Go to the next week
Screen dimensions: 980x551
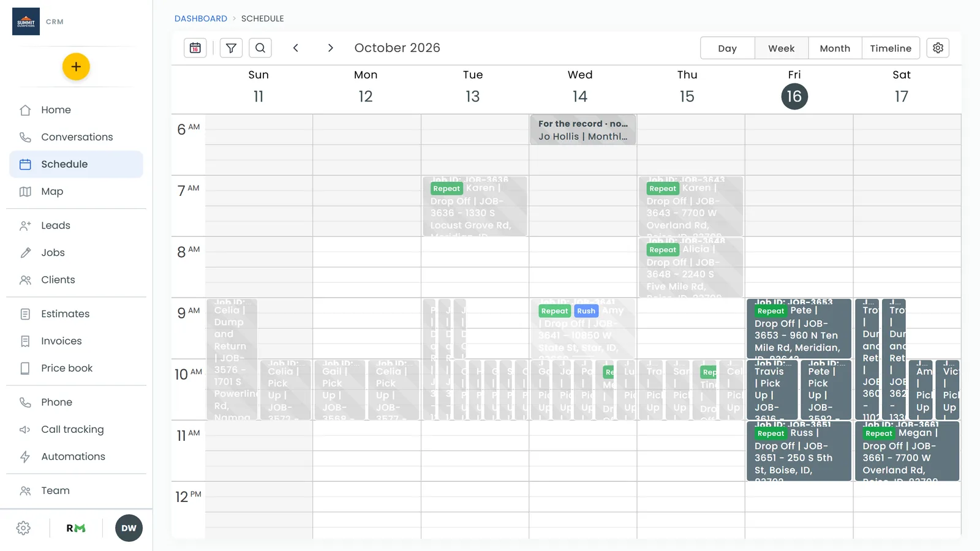coord(331,48)
